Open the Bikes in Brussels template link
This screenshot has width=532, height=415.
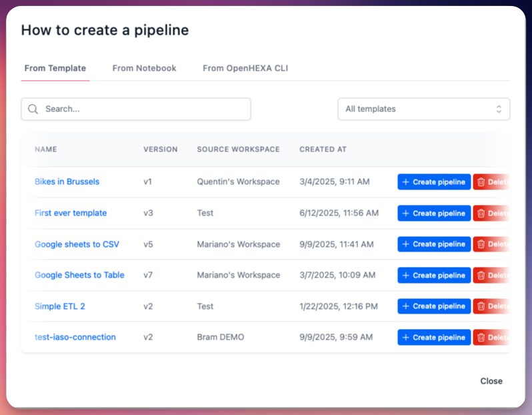pos(67,181)
